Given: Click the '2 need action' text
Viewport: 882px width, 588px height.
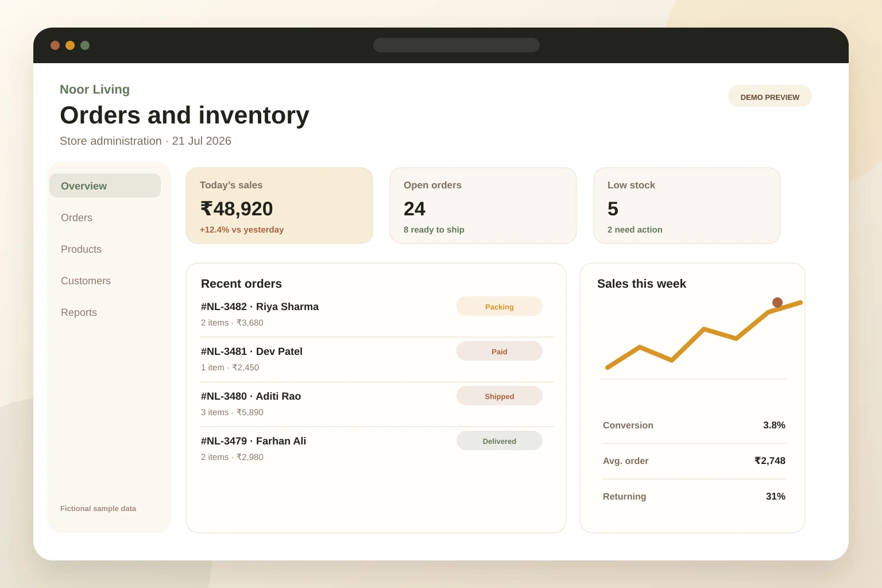Looking at the screenshot, I should pos(635,230).
